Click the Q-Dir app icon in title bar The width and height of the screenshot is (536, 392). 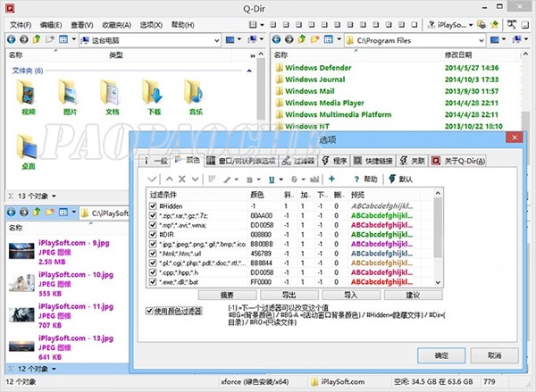10,8
